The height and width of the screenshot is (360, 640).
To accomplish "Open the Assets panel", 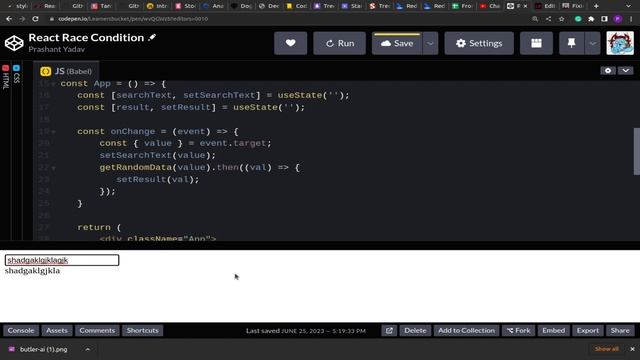I will 57,331.
